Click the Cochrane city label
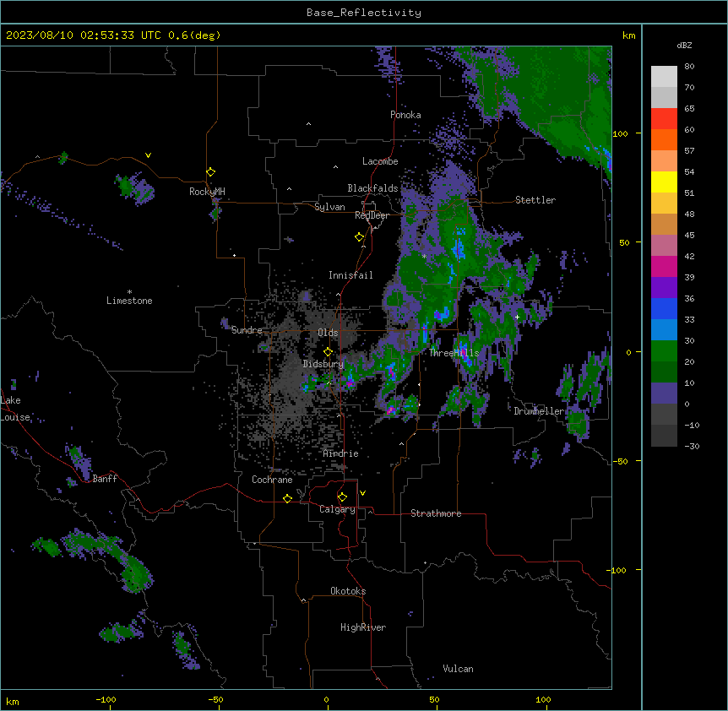 point(272,480)
